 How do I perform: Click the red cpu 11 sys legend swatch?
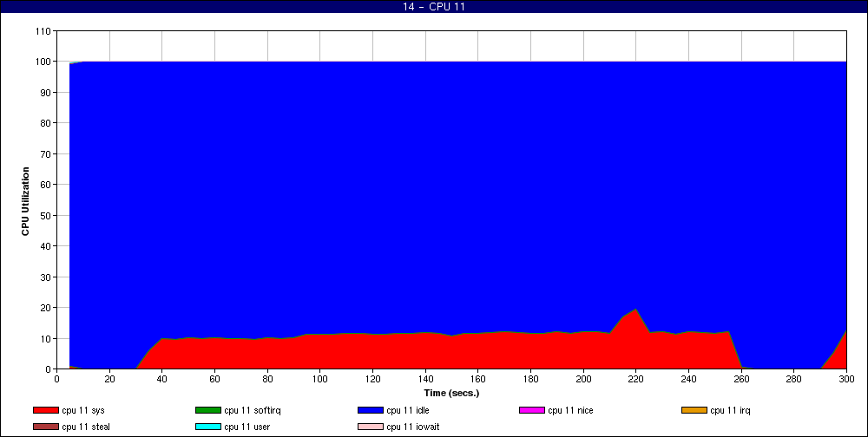[45, 410]
